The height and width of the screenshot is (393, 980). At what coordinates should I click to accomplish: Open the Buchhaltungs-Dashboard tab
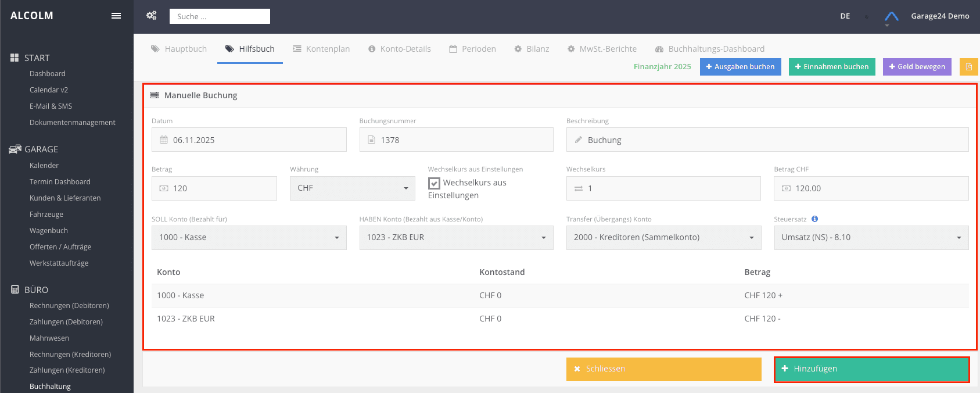(710, 49)
